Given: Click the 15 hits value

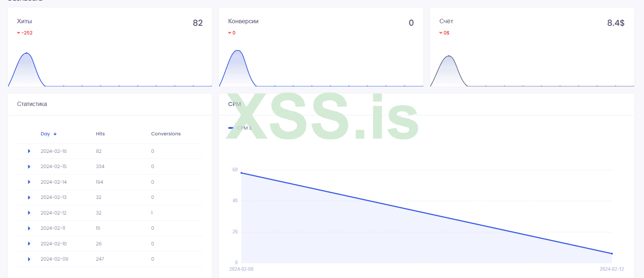Looking at the screenshot, I should [98, 228].
